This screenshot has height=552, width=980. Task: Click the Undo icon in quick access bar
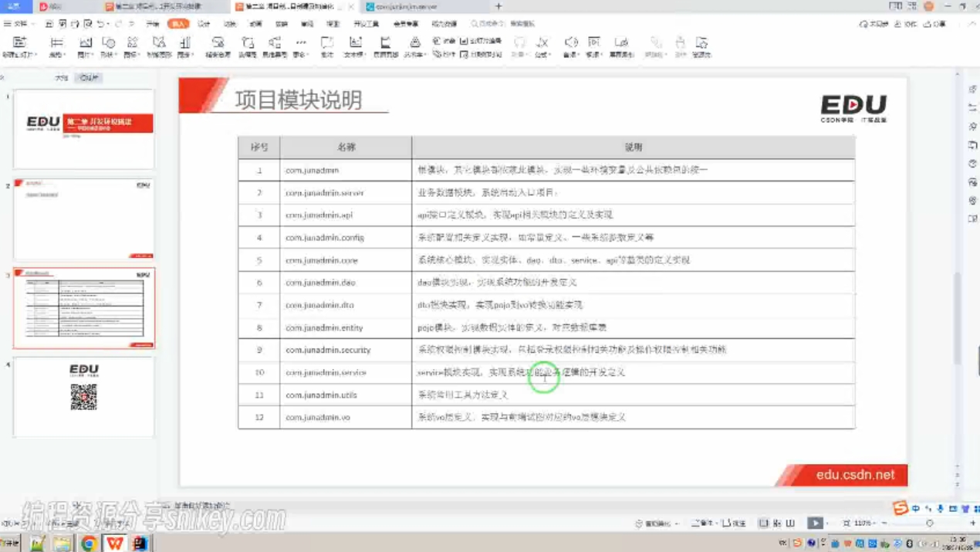pos(100,24)
